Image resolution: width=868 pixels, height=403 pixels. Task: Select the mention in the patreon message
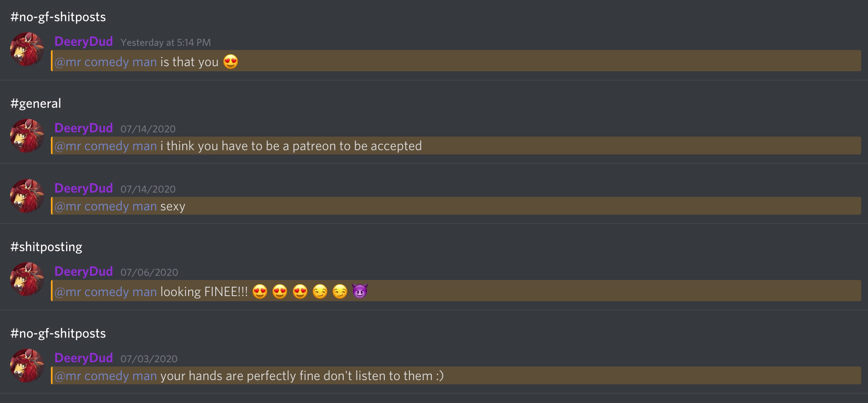106,146
